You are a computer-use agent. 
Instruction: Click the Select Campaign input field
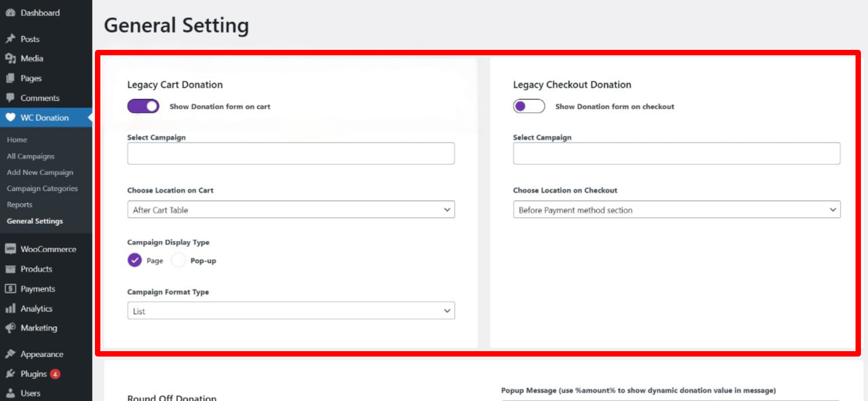point(291,153)
